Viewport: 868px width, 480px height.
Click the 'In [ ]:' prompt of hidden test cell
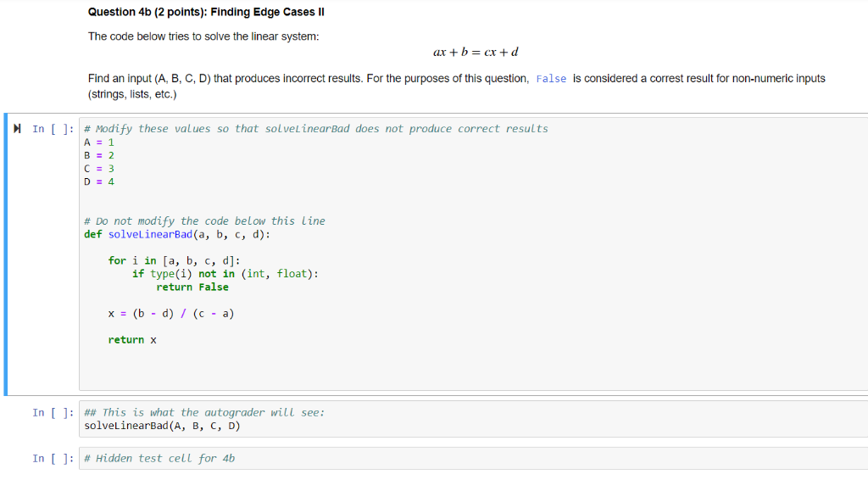coord(53,459)
